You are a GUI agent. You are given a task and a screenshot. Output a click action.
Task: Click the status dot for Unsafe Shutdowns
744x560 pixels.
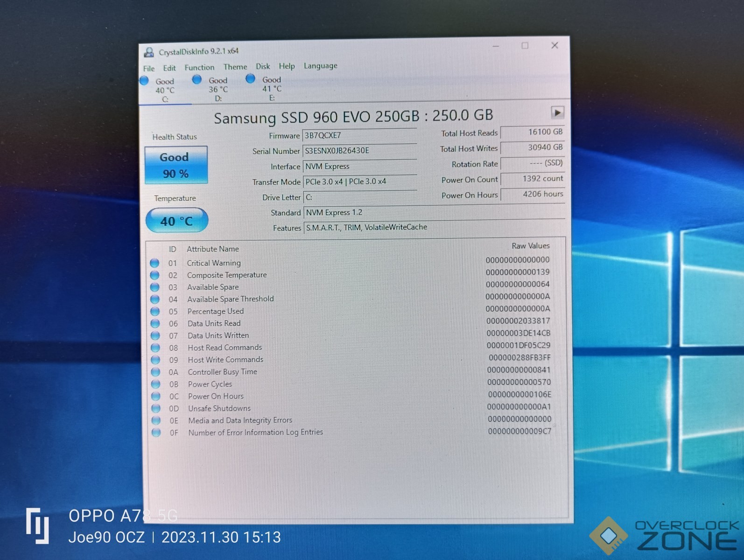pyautogui.click(x=156, y=408)
